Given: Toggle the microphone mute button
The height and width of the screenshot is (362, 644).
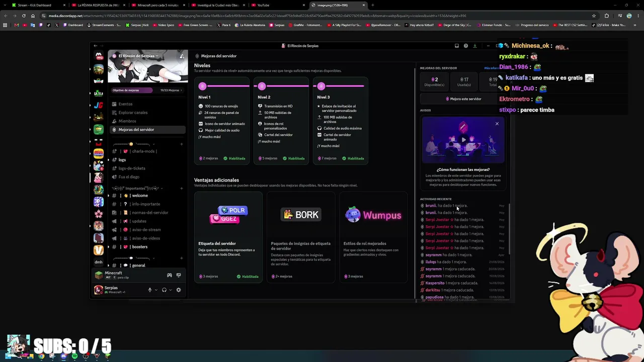Looking at the screenshot, I should (x=149, y=290).
